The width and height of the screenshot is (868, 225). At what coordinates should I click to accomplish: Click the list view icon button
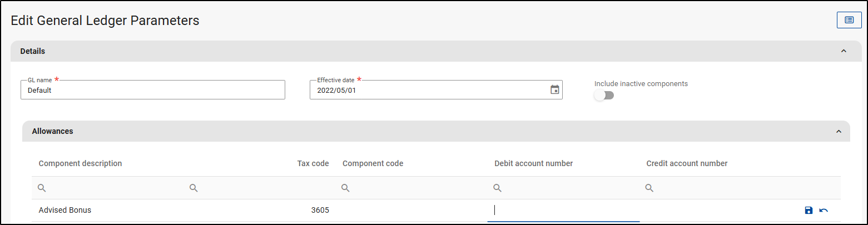click(x=849, y=20)
